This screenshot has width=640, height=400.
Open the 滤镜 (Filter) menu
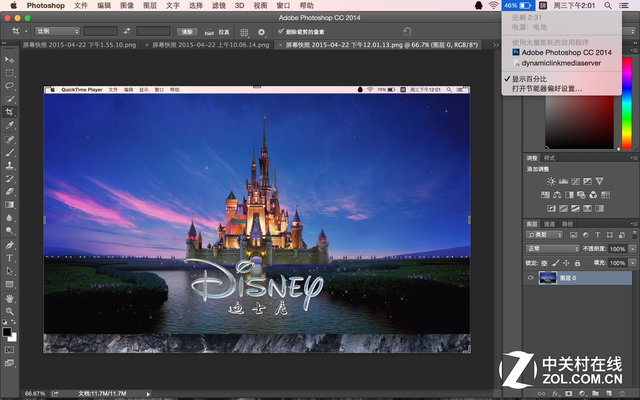(219, 5)
